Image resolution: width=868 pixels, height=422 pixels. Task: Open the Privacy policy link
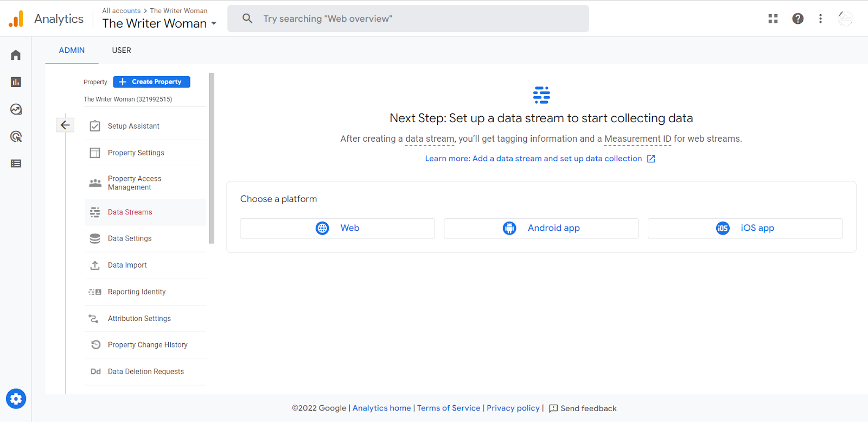pyautogui.click(x=513, y=408)
